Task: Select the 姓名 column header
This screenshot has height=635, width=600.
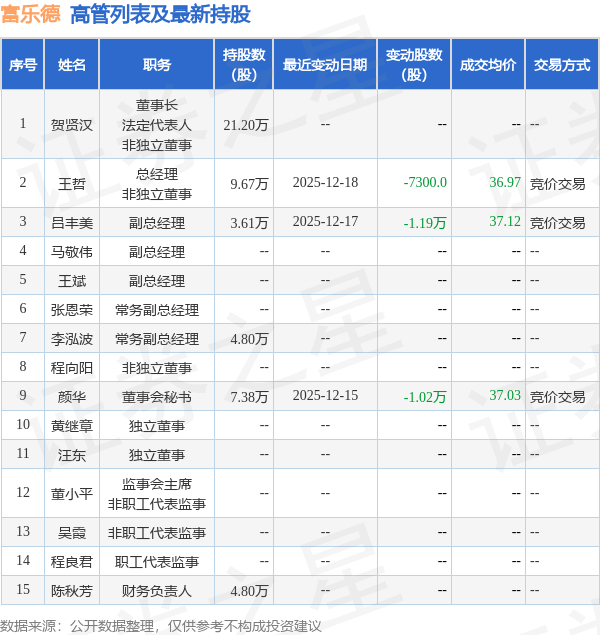Action: 72,64
